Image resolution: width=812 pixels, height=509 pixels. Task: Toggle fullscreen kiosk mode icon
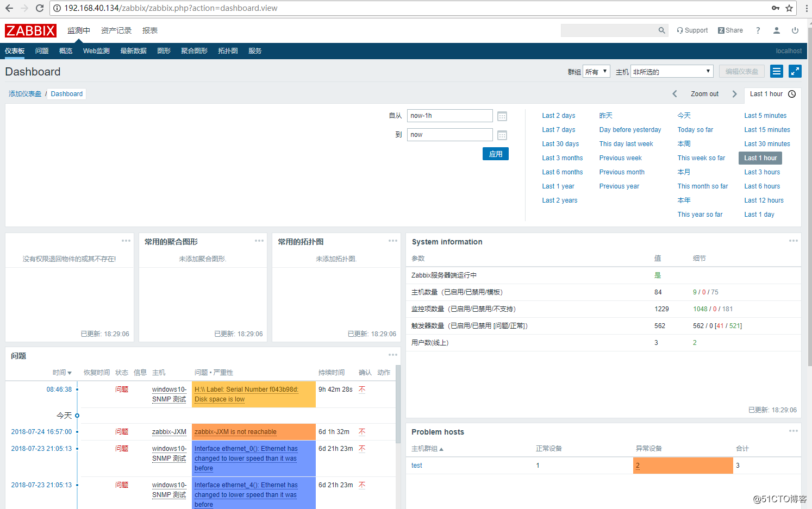pyautogui.click(x=795, y=71)
